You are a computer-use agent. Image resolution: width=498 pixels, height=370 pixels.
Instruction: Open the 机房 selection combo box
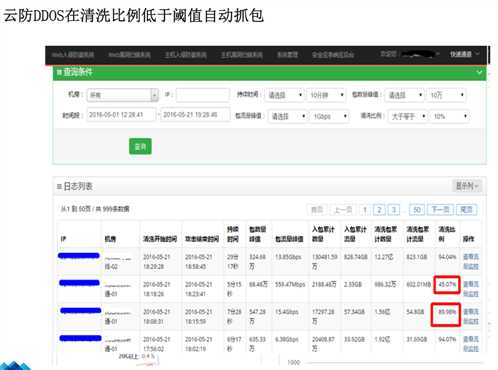pyautogui.click(x=122, y=95)
